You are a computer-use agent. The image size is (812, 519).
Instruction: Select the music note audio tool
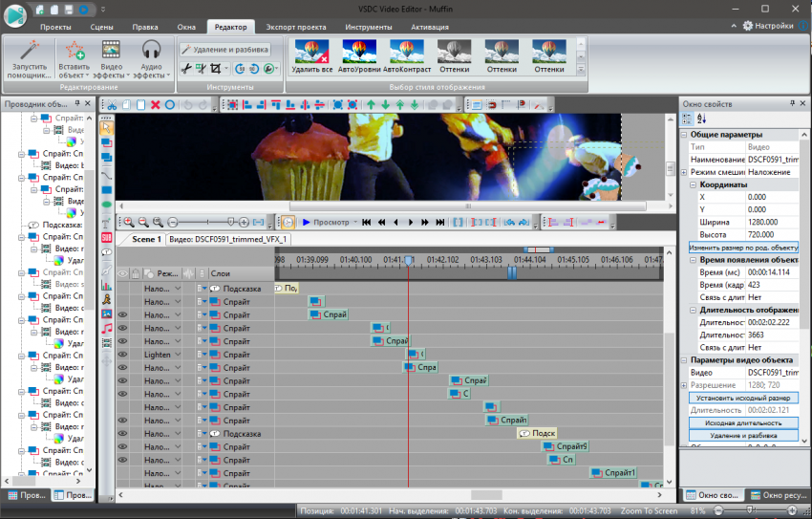coord(107,329)
